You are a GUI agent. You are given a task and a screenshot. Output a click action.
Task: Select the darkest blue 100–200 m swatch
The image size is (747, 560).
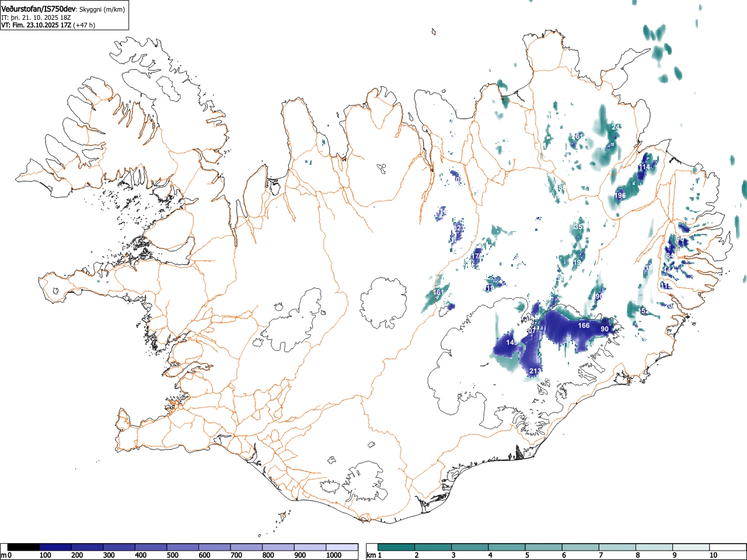55,547
